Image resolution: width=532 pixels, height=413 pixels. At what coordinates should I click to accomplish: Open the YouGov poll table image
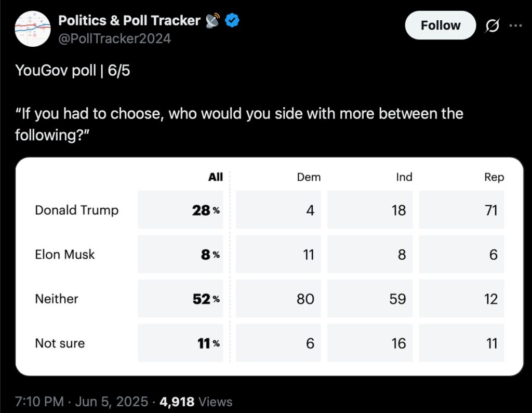coord(269,266)
